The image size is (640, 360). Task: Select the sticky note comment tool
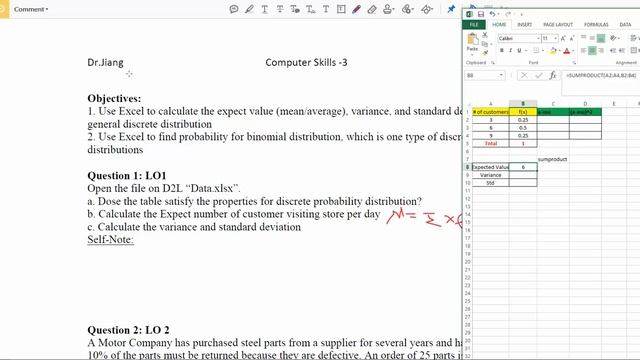click(x=233, y=9)
